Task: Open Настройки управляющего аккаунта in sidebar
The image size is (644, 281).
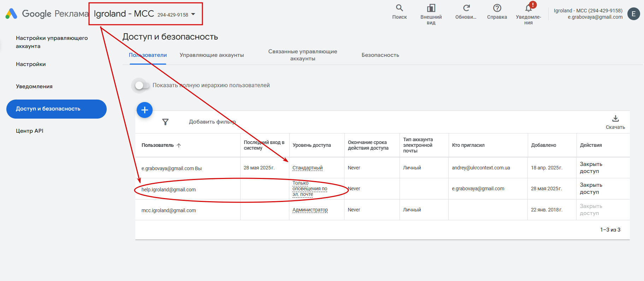Action: click(52, 42)
